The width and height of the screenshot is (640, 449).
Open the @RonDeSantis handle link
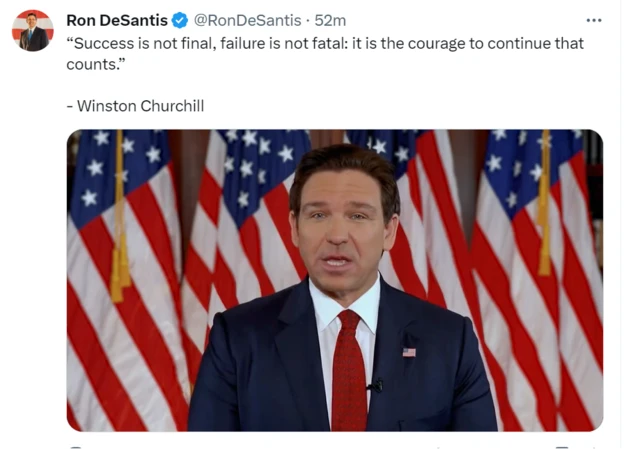pyautogui.click(x=246, y=20)
